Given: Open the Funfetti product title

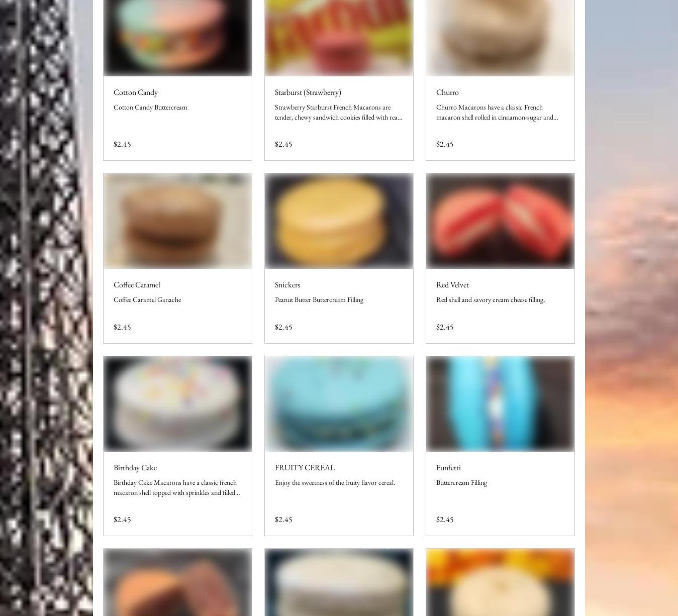Looking at the screenshot, I should point(448,467).
